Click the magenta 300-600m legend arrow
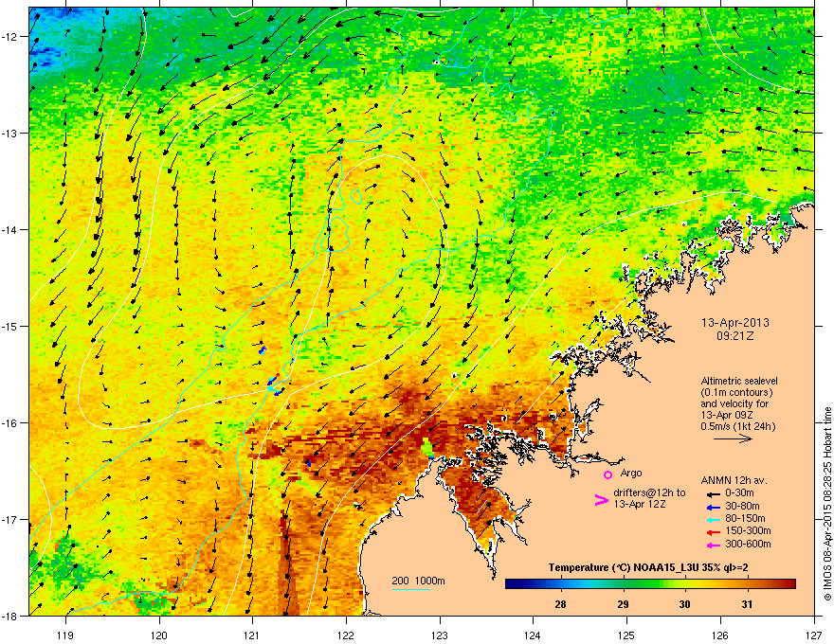The image size is (834, 644). point(712,545)
